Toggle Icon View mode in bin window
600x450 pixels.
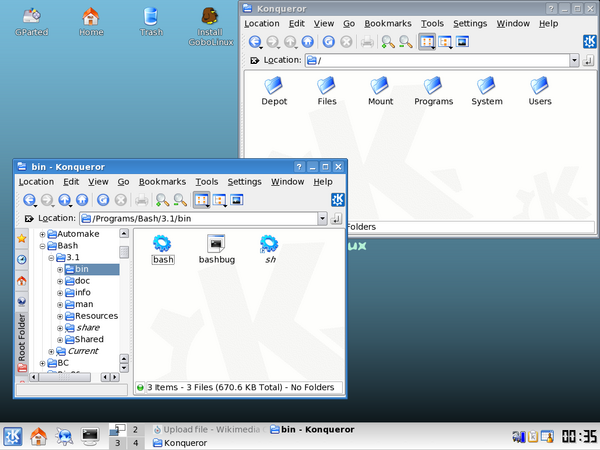pyautogui.click(x=201, y=200)
